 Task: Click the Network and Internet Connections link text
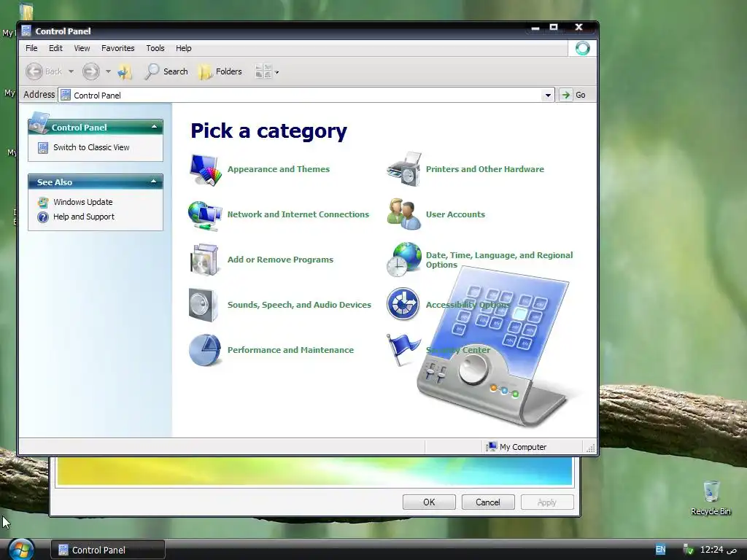(x=298, y=214)
